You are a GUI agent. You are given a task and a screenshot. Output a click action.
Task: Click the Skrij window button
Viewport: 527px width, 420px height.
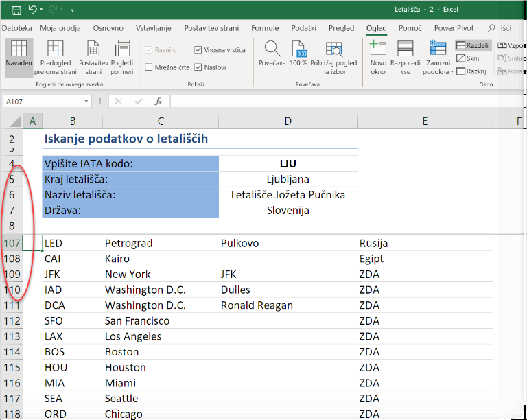[468, 58]
